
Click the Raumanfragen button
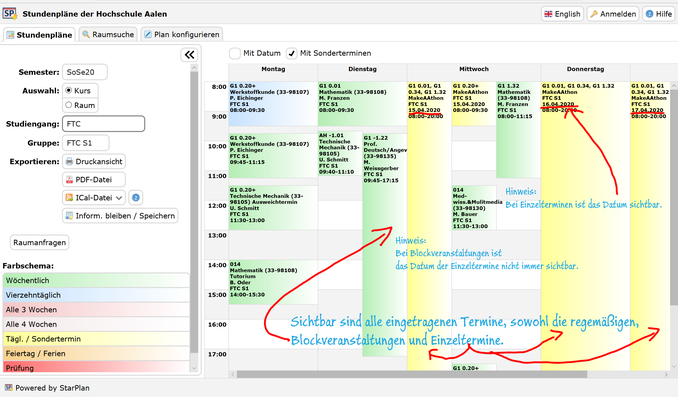coord(39,243)
